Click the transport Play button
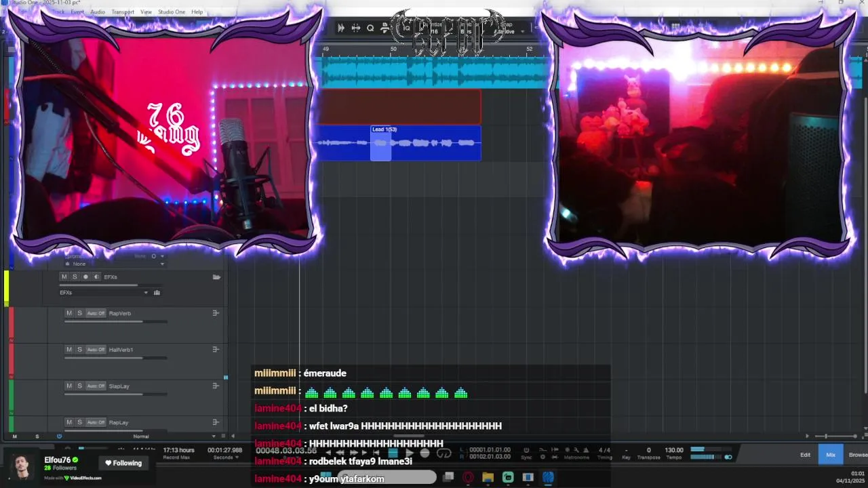 click(x=409, y=453)
